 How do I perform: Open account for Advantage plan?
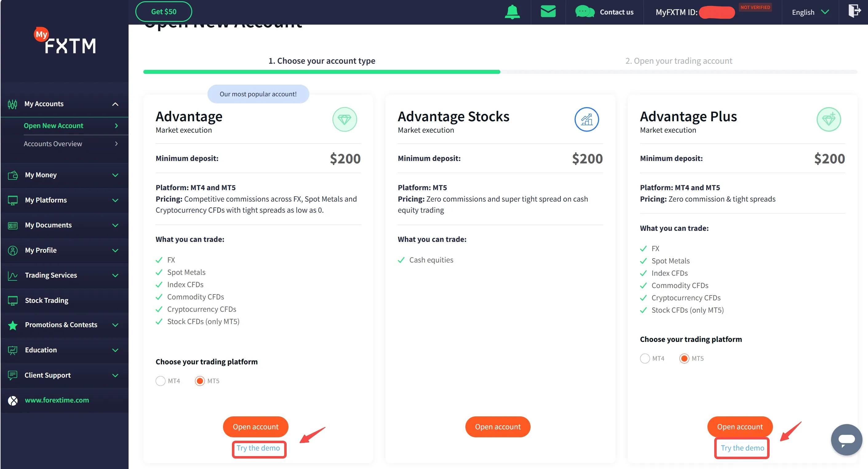255,427
